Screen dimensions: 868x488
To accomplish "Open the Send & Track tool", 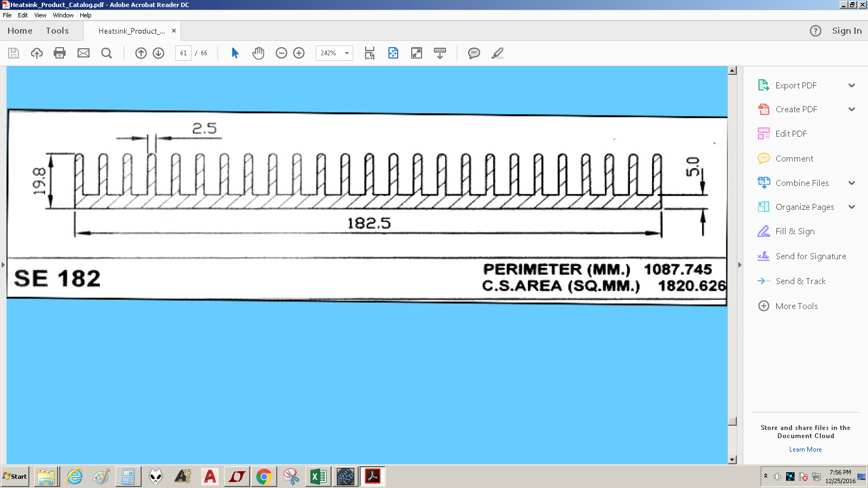I will [792, 281].
